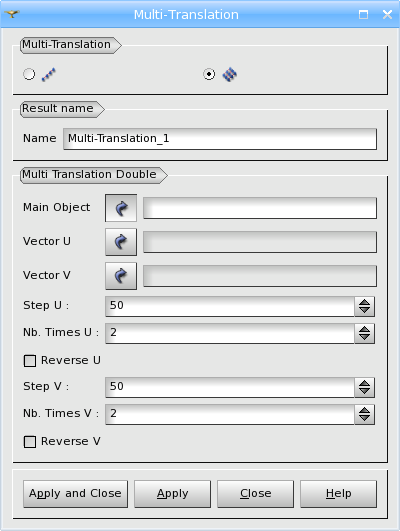400x531 pixels.
Task: Open the Help for this dialog
Action: coord(338,494)
